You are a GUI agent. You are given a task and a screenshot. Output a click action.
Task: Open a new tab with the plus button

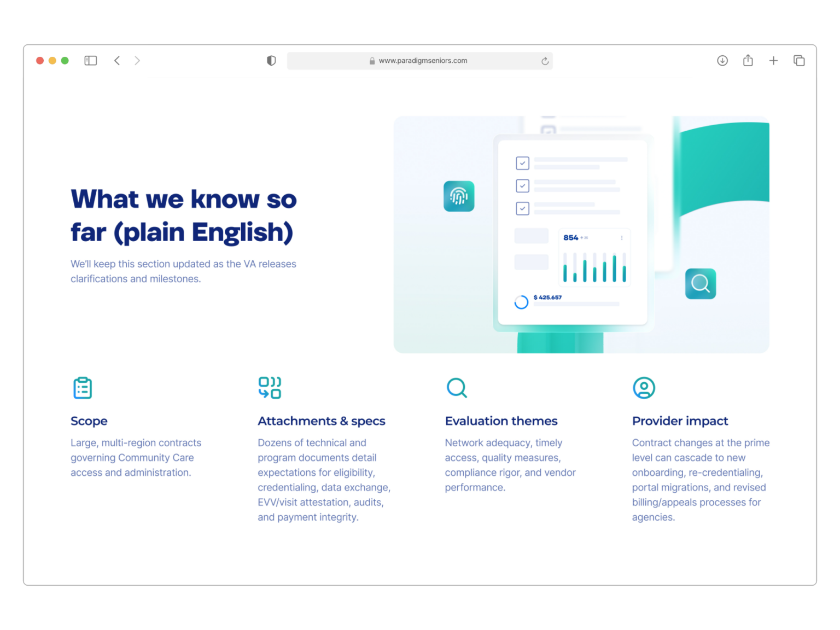pos(774,60)
